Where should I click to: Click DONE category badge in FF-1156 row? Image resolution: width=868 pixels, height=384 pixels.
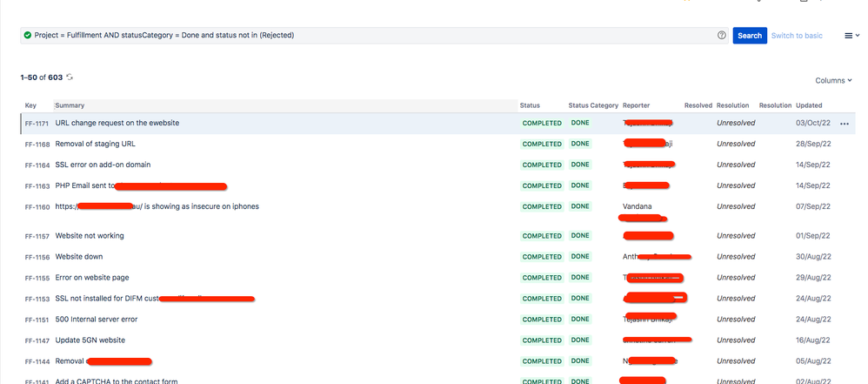pos(580,257)
